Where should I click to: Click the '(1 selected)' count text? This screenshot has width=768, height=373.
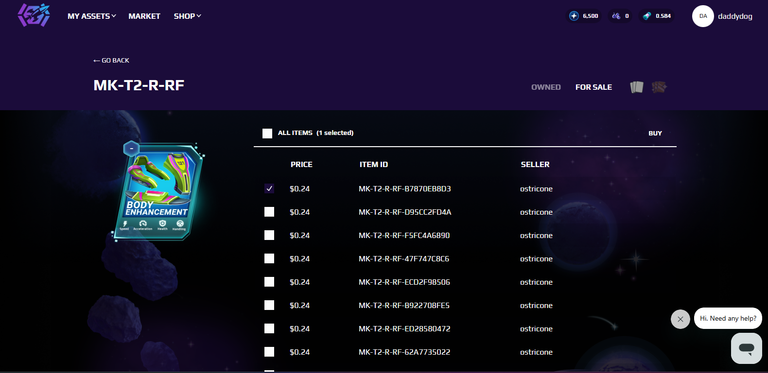click(335, 133)
